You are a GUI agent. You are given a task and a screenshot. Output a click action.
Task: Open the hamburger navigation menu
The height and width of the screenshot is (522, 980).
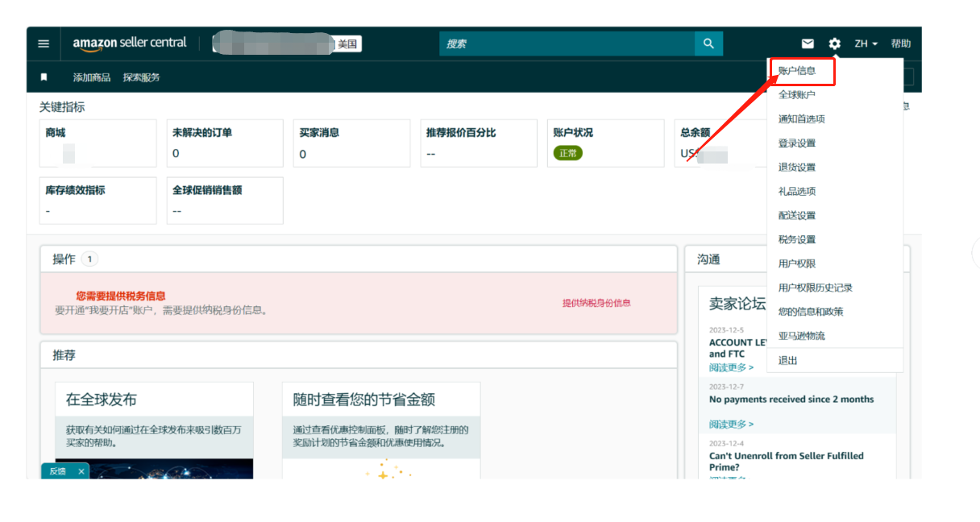click(44, 43)
